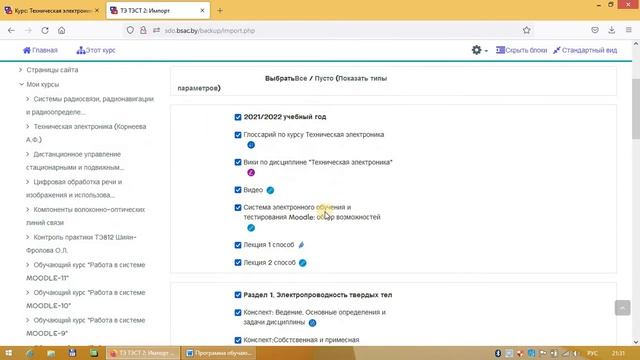Expand Страницы сайта tree node
640x360 pixels.
(x=20, y=70)
